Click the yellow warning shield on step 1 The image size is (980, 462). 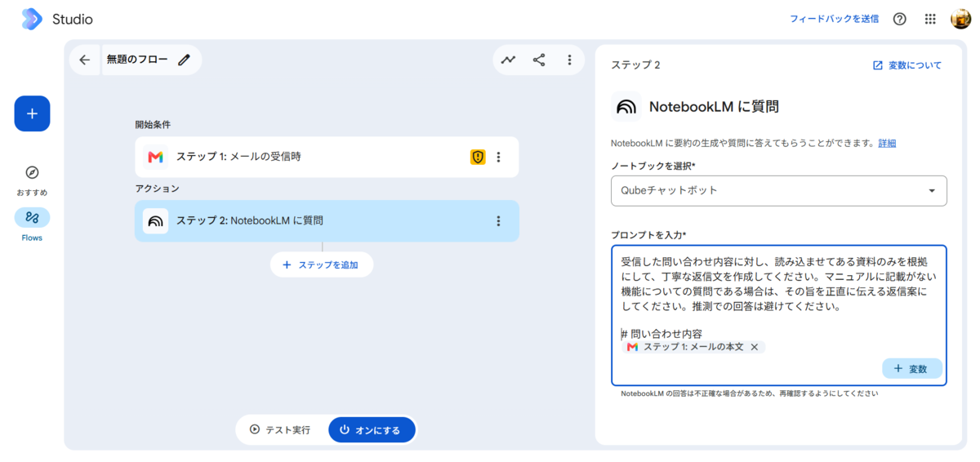[478, 157]
